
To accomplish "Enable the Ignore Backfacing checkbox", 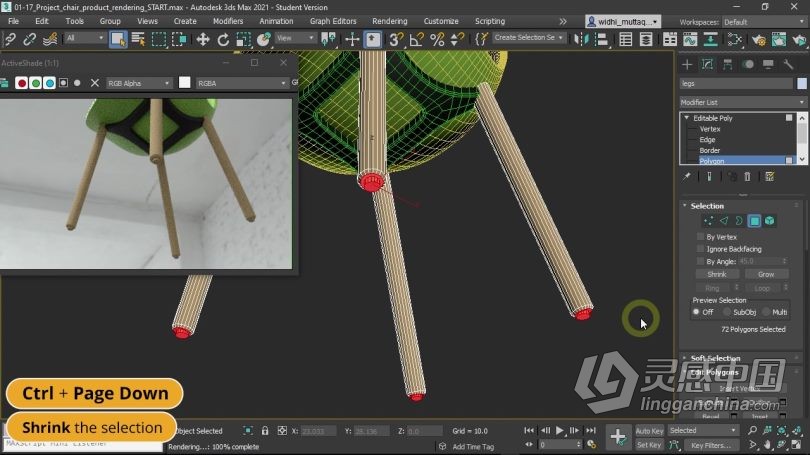I will pos(700,249).
